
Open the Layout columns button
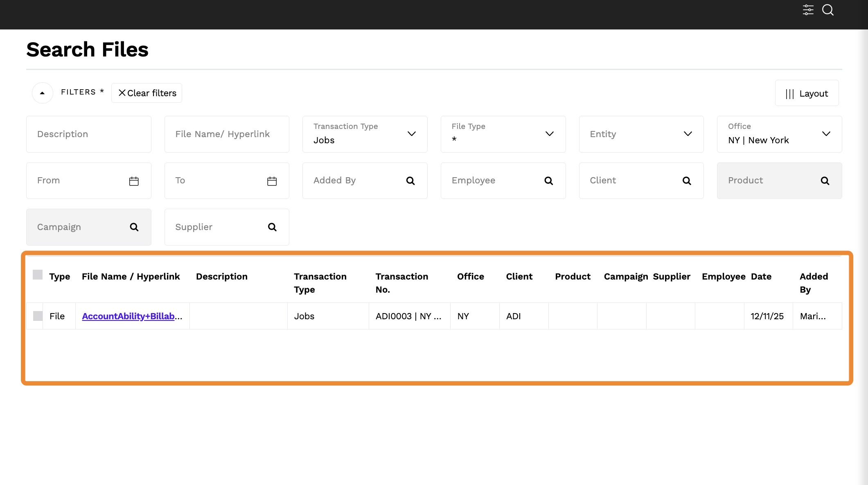pos(807,93)
